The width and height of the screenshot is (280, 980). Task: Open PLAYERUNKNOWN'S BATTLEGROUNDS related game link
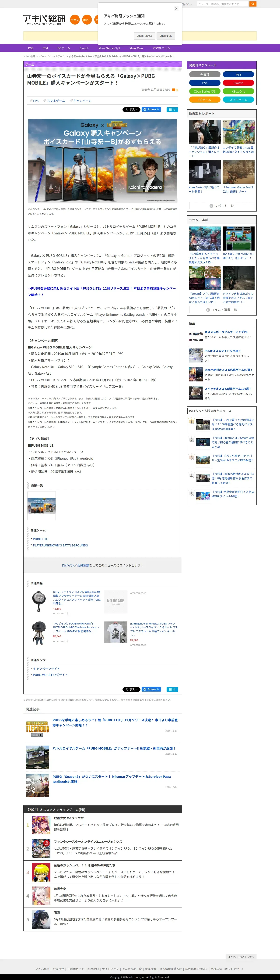(60, 545)
